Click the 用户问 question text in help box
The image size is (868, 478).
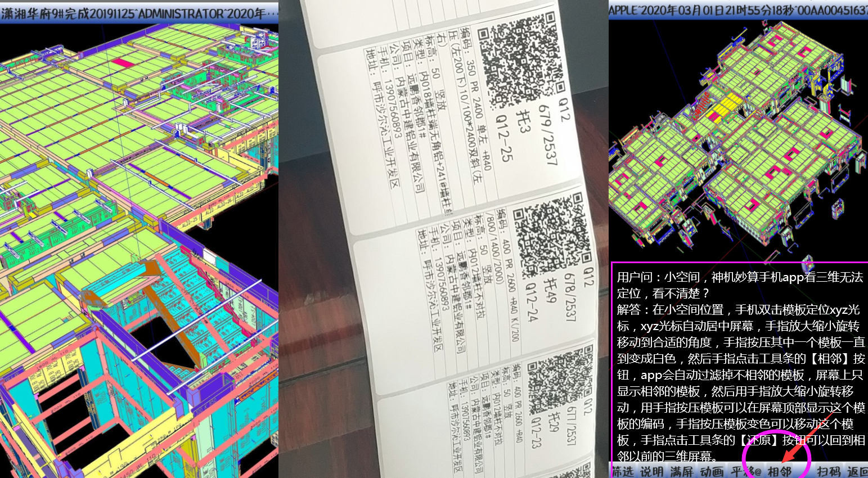[740, 285]
